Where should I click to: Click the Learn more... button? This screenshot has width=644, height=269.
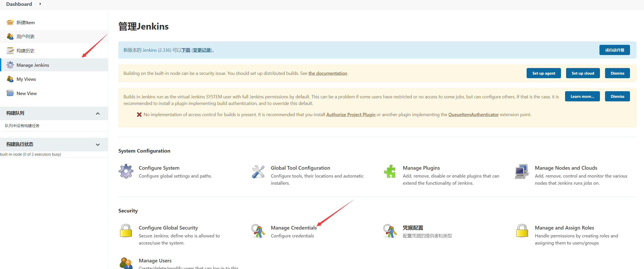point(582,96)
